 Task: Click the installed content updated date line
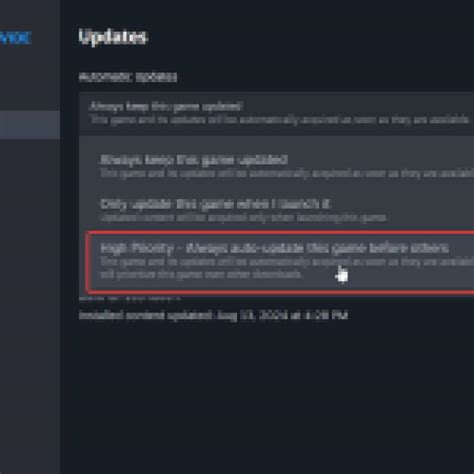[213, 315]
